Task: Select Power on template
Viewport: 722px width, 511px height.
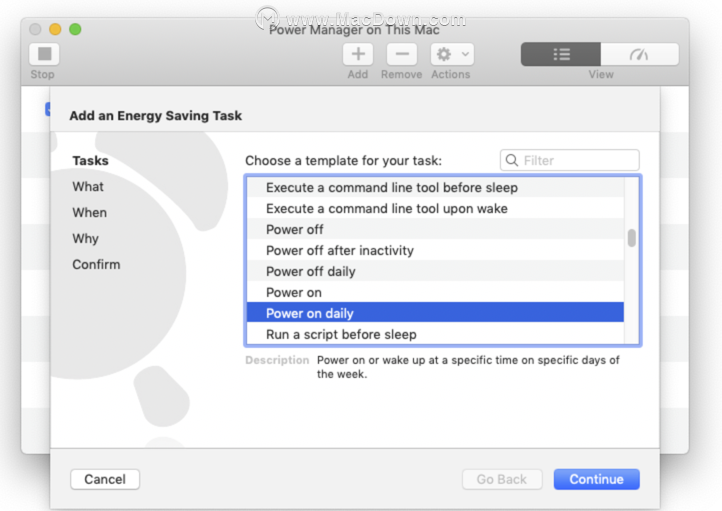Action: click(435, 292)
